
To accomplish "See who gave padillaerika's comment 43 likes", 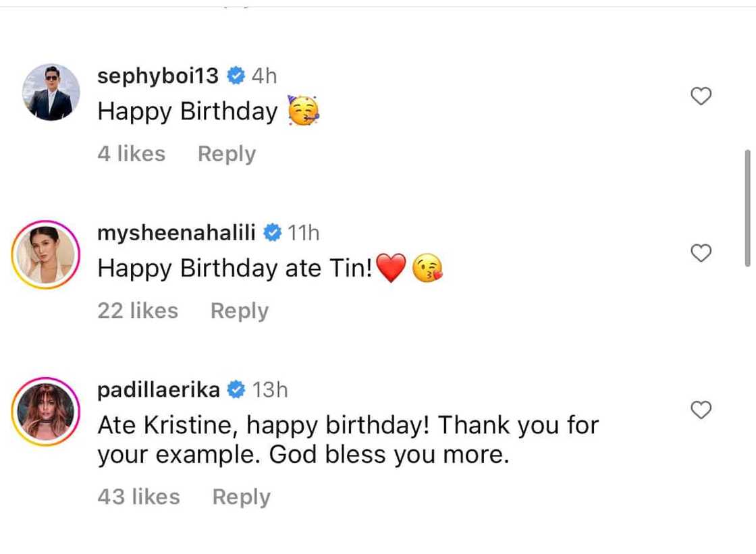I will coord(138,497).
